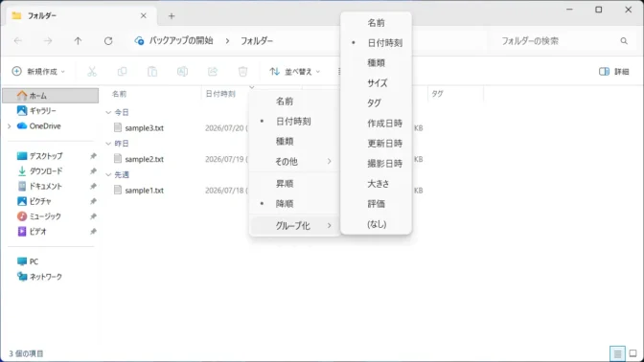
Task: Click the sample3.txt file icon
Action: [118, 127]
